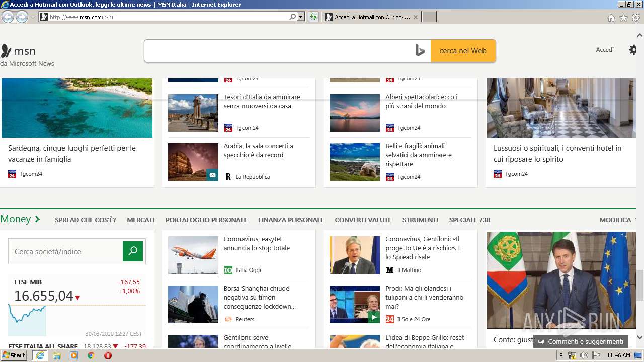Click the Il Mattino source icon

tap(390, 270)
